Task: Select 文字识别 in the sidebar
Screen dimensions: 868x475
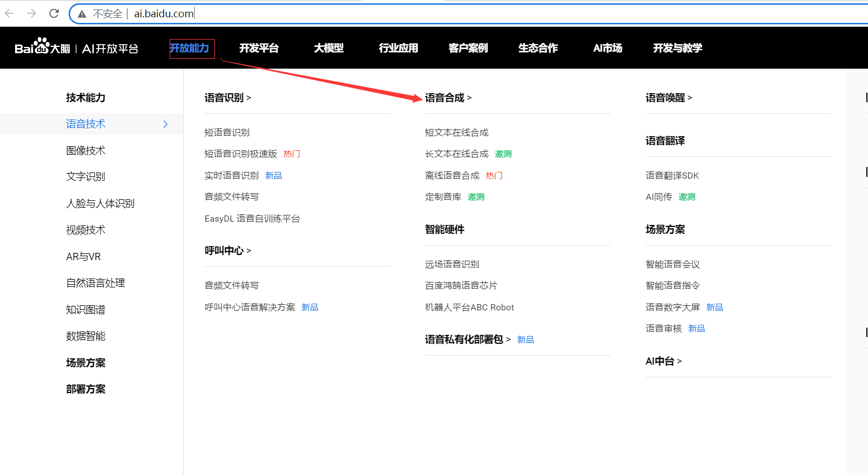Action: point(85,177)
